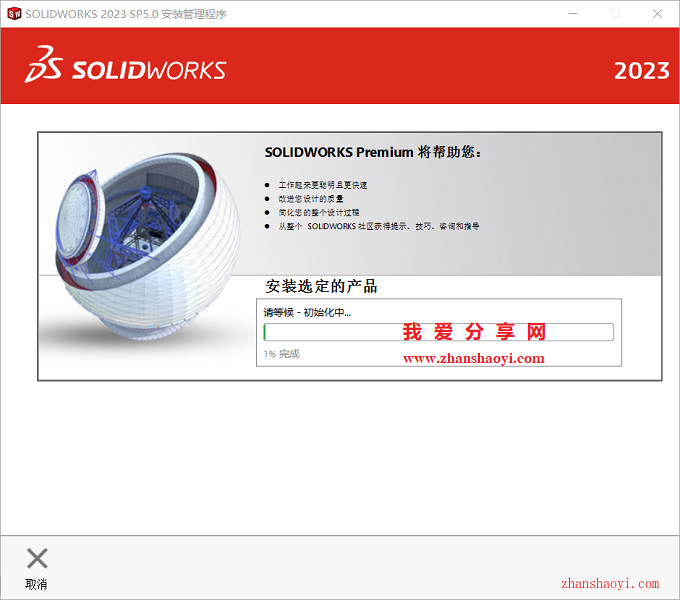Click the SOLIDWORKS Premium 将帮助您 heading
This screenshot has height=600, width=680.
373,152
